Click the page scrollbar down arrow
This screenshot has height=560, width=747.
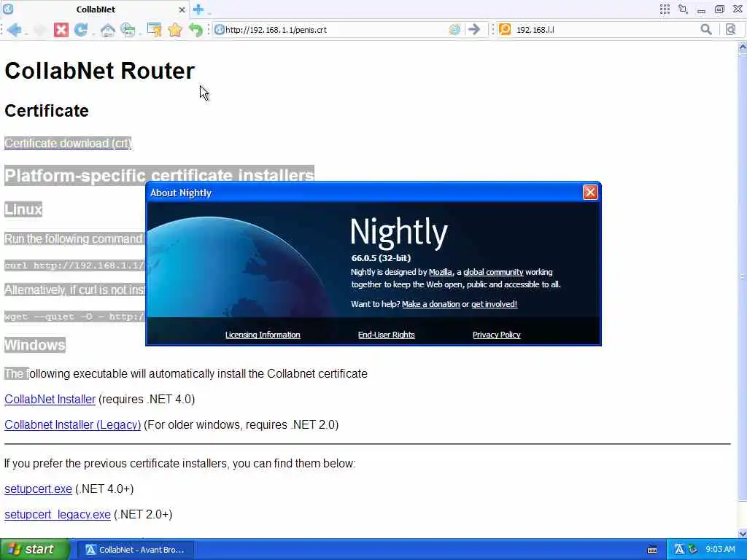tap(742, 533)
